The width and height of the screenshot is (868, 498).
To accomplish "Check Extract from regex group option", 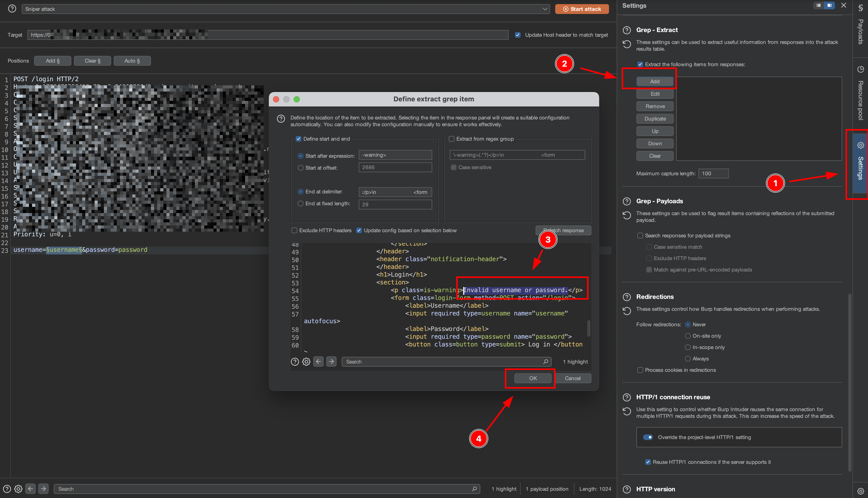I will [x=451, y=139].
